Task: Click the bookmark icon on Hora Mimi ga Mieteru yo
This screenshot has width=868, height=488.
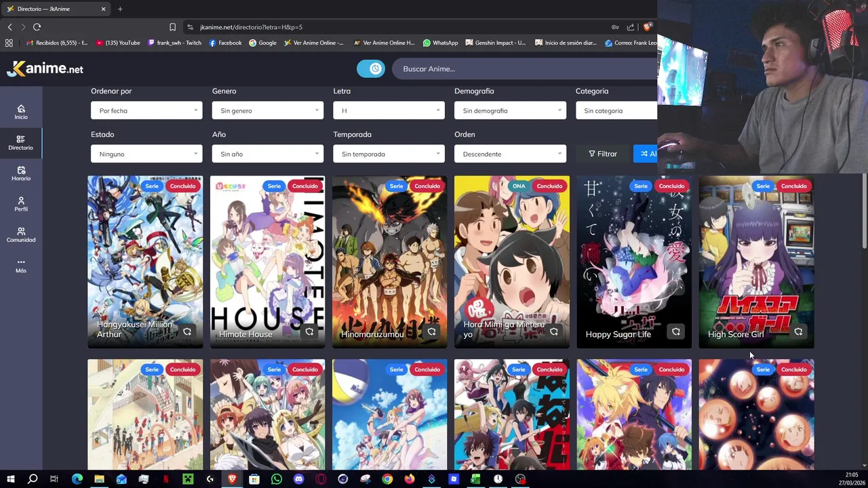Action: [x=554, y=331]
